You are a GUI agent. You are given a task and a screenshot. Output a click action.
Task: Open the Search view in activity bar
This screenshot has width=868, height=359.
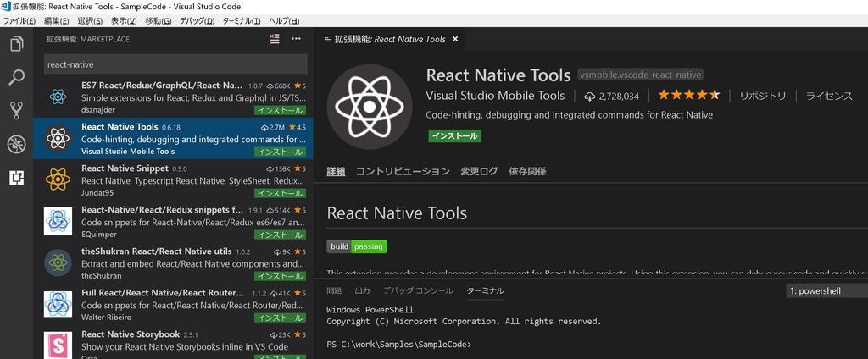[x=17, y=77]
